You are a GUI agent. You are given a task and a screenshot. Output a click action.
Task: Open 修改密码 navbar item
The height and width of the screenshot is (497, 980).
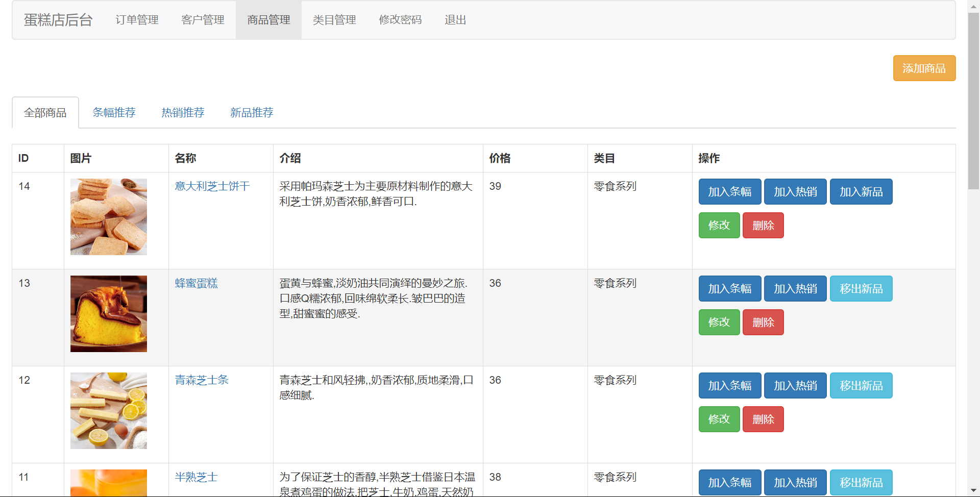click(x=400, y=20)
